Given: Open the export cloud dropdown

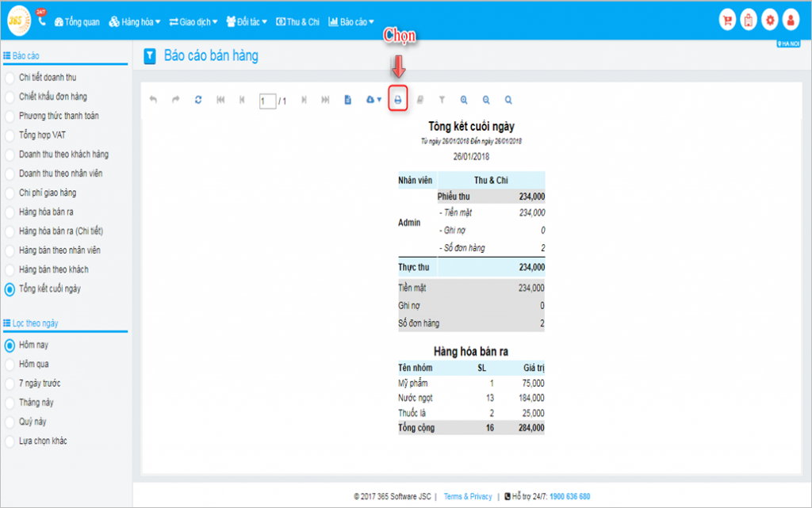Looking at the screenshot, I should (x=373, y=100).
